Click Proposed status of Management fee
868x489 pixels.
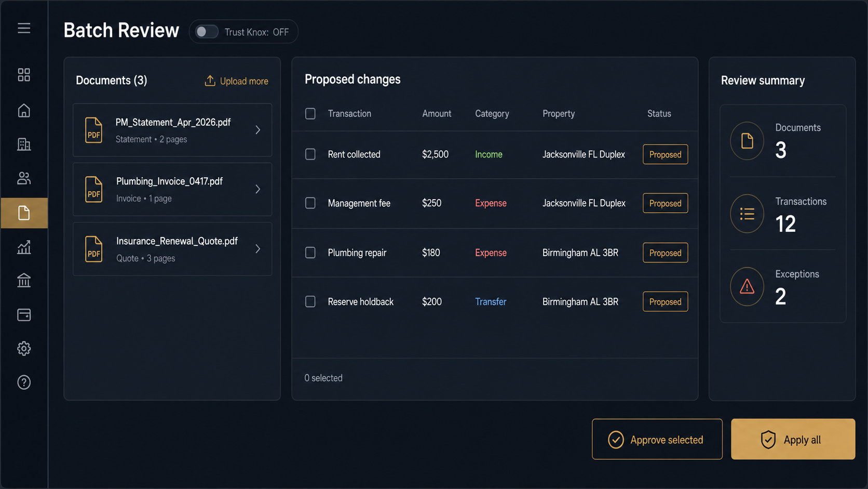point(666,203)
